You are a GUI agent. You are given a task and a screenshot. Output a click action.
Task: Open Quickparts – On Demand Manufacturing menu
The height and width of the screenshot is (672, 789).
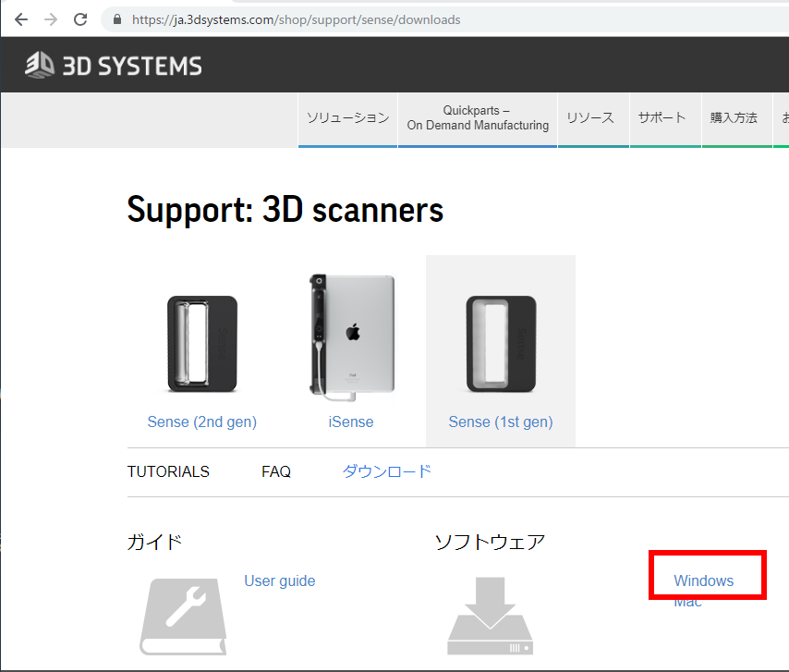478,118
